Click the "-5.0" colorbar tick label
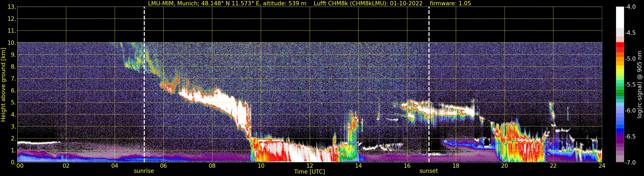Viewport: 644px width, 176px height. [x=630, y=59]
